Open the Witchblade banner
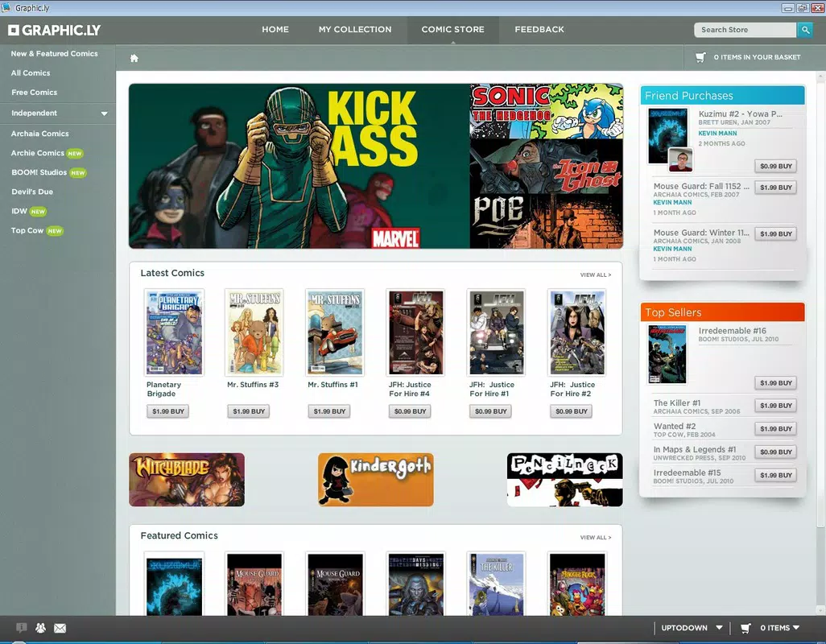 click(x=187, y=480)
